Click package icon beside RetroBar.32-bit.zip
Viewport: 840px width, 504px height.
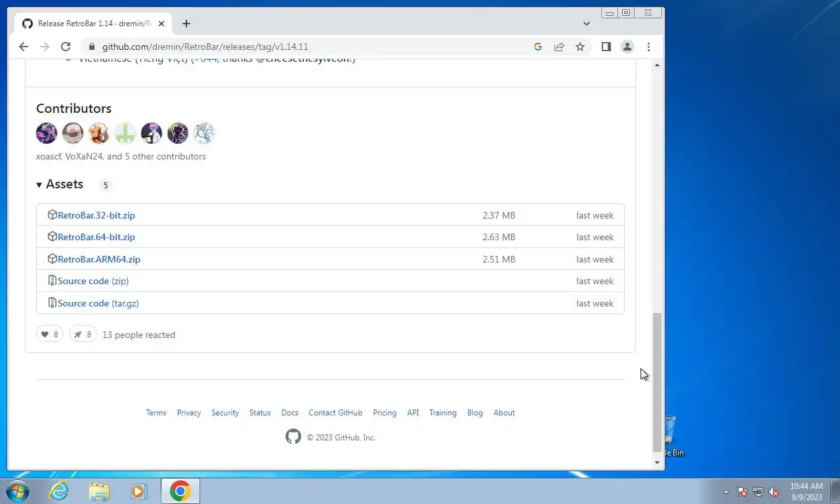click(52, 215)
